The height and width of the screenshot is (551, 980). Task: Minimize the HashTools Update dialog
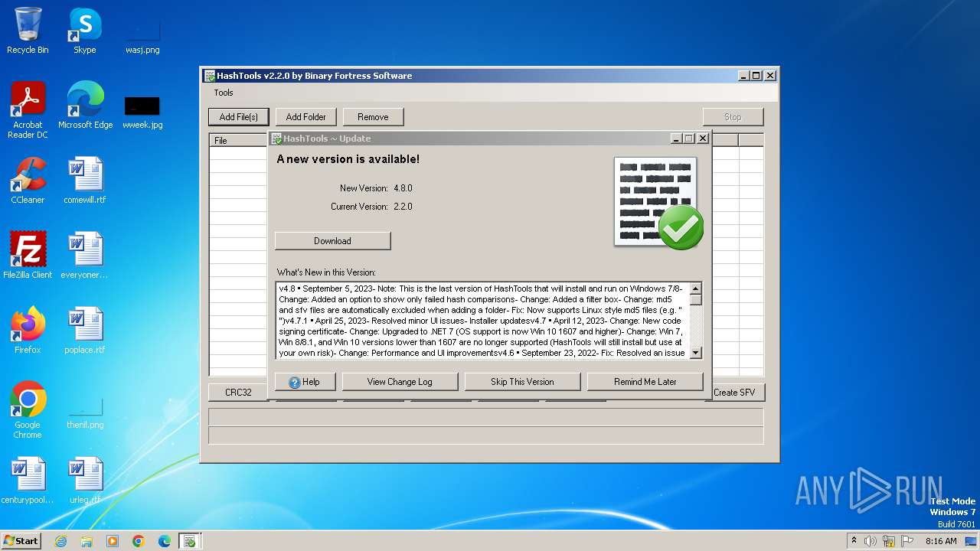[x=676, y=139]
